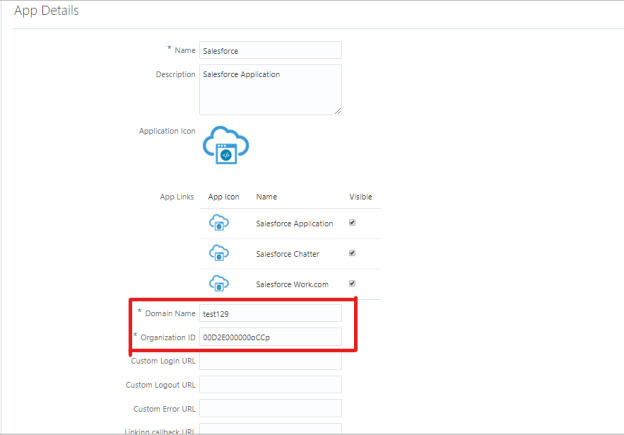Click the Organization ID text box
624x435 pixels.
coord(270,337)
